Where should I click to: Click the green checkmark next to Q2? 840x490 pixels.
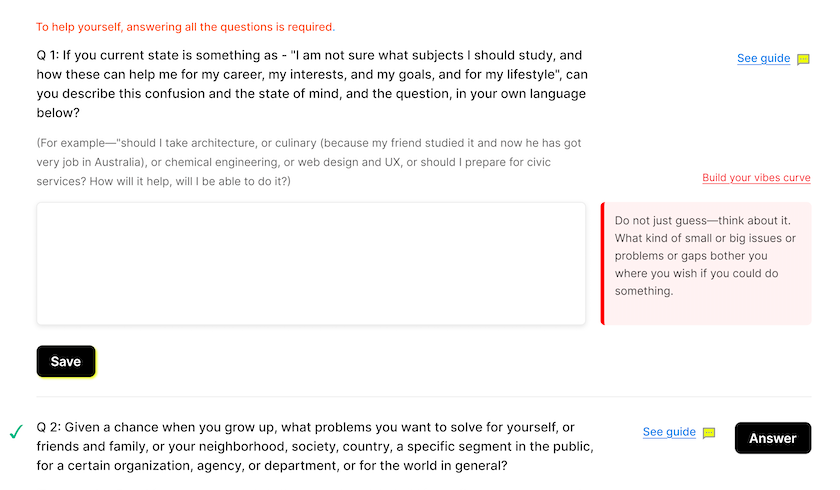[16, 431]
